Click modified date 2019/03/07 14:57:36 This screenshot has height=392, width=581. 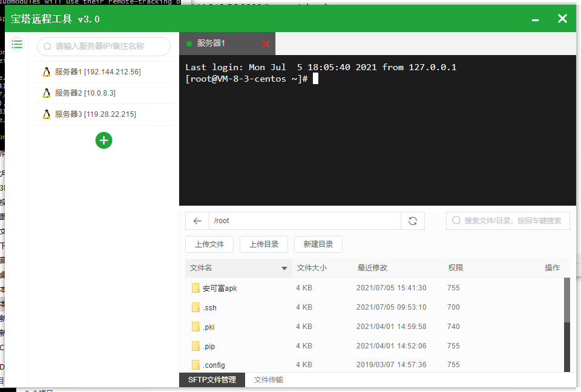coord(392,365)
